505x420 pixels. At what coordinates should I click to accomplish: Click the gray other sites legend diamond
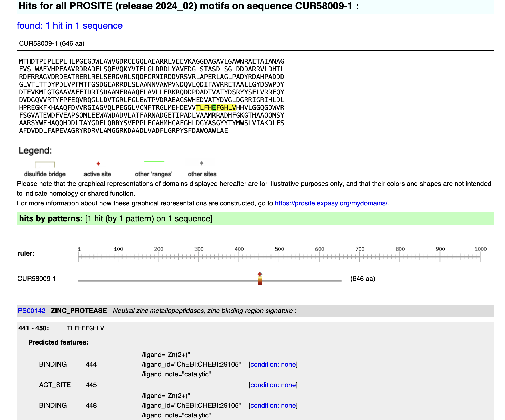point(202,163)
